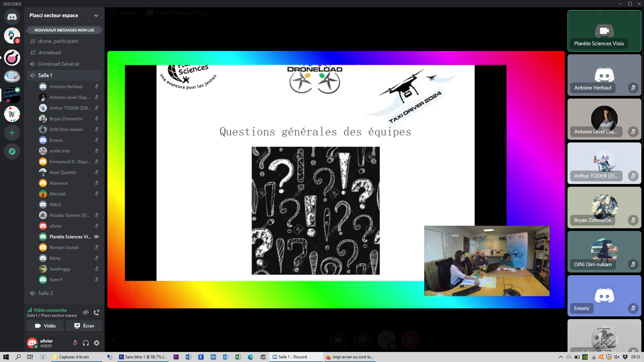Toggle microphone mute in user panel

pos(75,343)
